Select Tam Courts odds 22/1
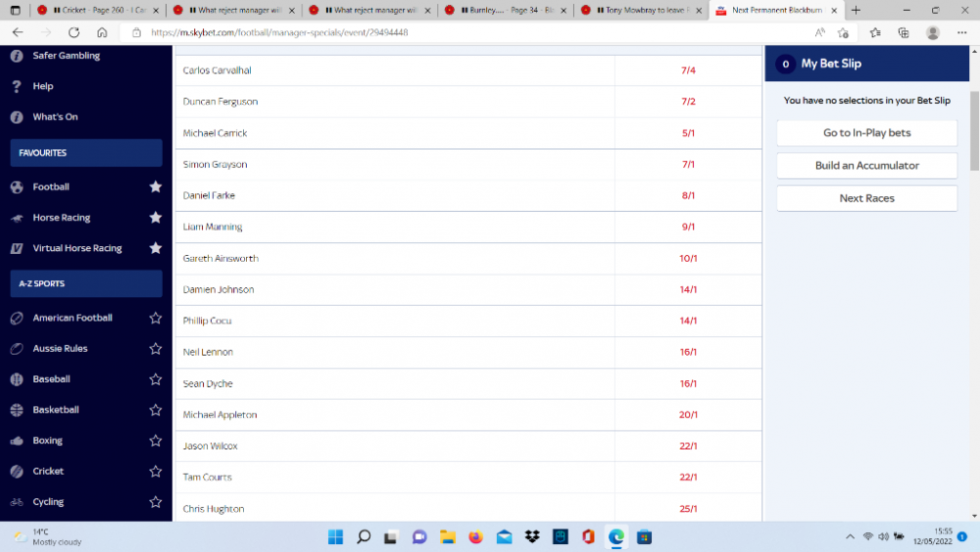980x552 pixels. click(x=688, y=477)
